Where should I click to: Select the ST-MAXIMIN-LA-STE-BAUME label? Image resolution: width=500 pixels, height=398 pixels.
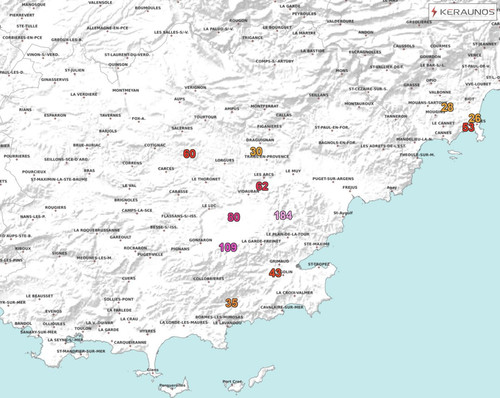coord(59,179)
